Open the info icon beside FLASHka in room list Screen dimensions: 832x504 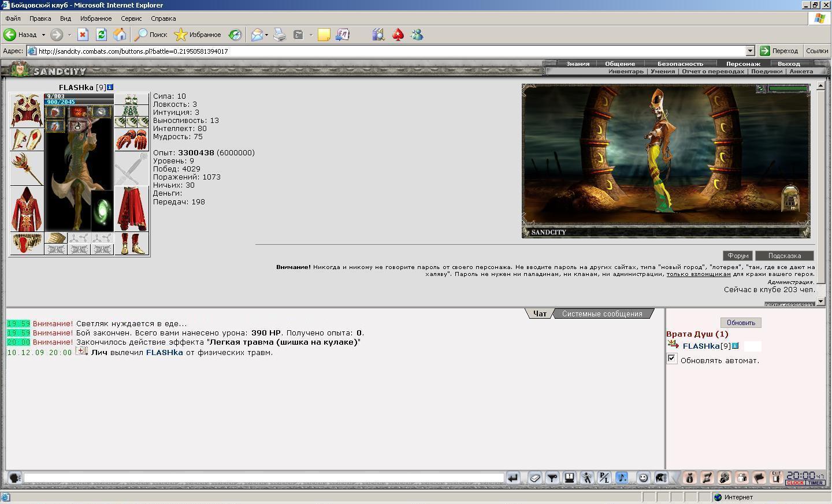(x=736, y=346)
